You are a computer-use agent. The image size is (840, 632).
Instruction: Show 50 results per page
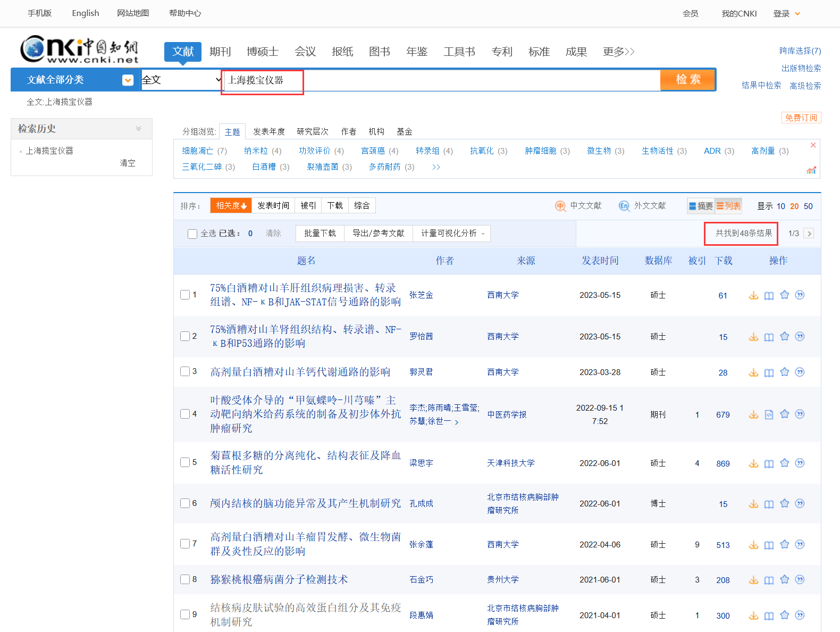pyautogui.click(x=808, y=206)
